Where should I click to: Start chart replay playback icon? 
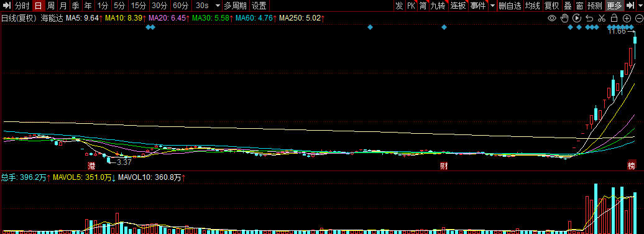point(577,18)
